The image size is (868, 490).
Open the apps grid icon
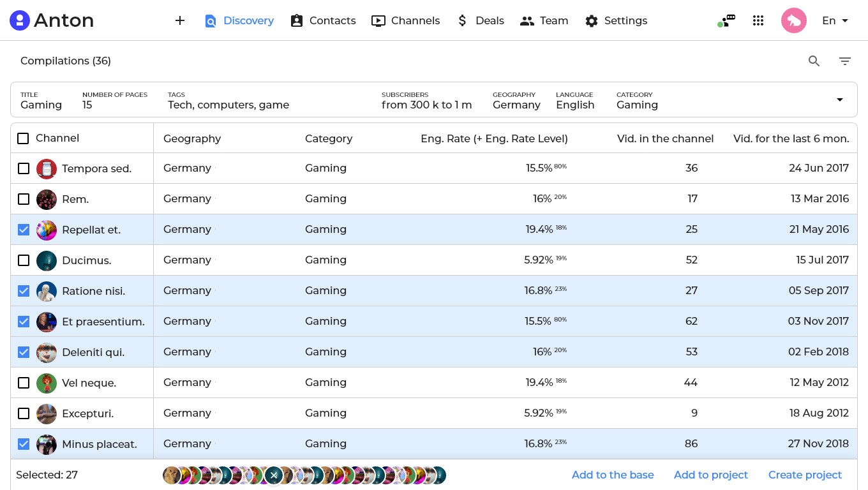[758, 20]
